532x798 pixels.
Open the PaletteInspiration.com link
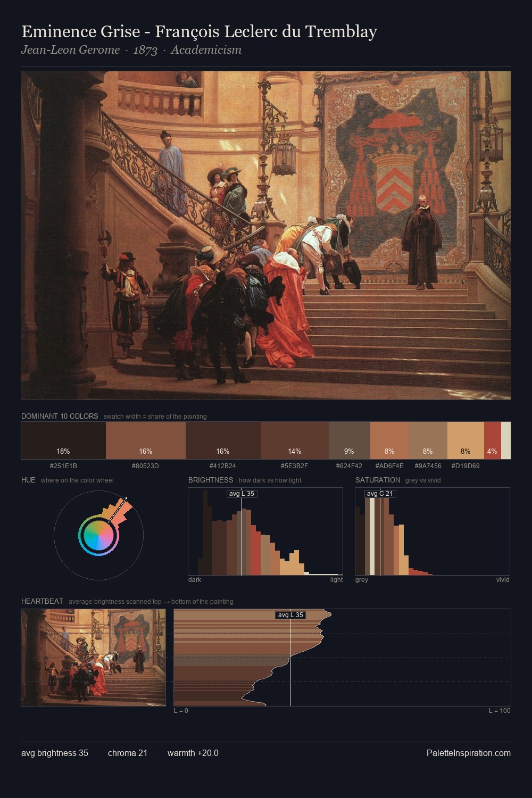[468, 753]
